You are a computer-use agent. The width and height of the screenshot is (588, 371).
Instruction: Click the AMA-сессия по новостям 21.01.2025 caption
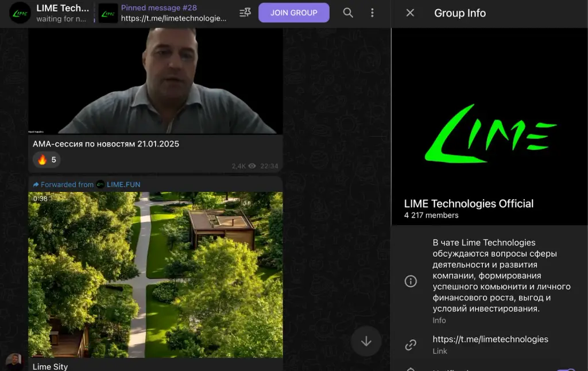[x=106, y=144]
